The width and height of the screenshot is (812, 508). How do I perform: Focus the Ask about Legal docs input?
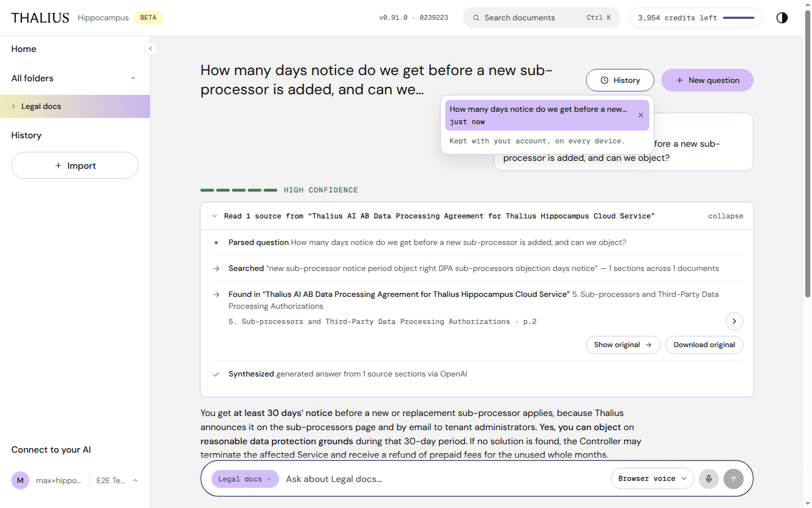(x=445, y=479)
